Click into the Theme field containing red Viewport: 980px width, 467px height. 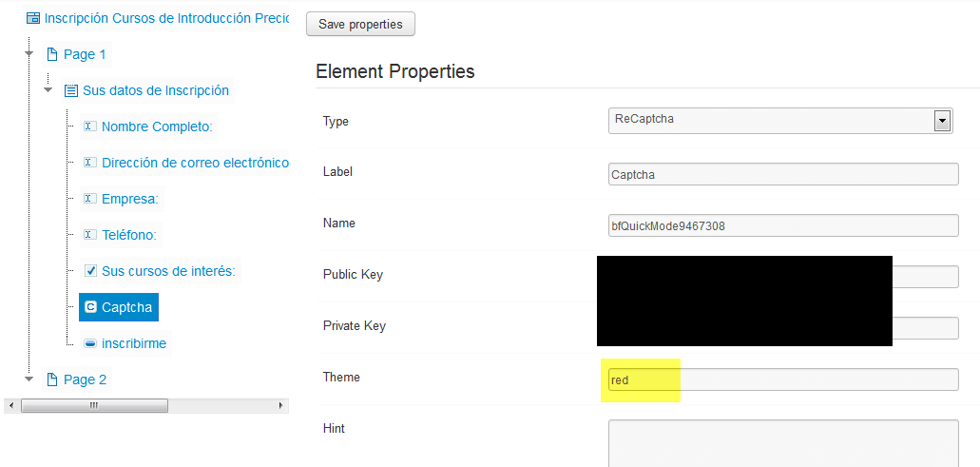point(783,379)
